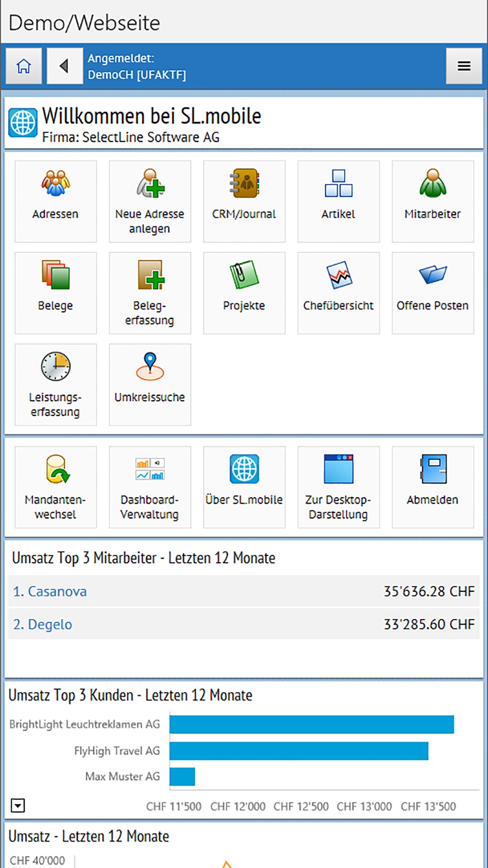Click the CHF 13'500 axis label

pyautogui.click(x=428, y=807)
